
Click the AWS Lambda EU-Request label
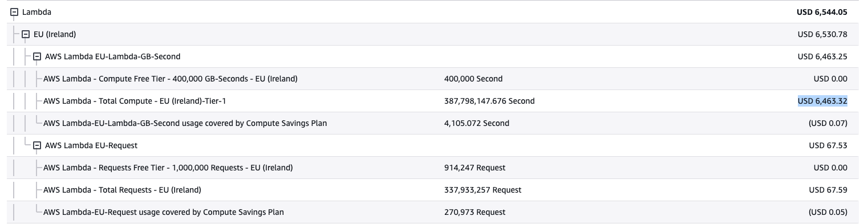(91, 145)
